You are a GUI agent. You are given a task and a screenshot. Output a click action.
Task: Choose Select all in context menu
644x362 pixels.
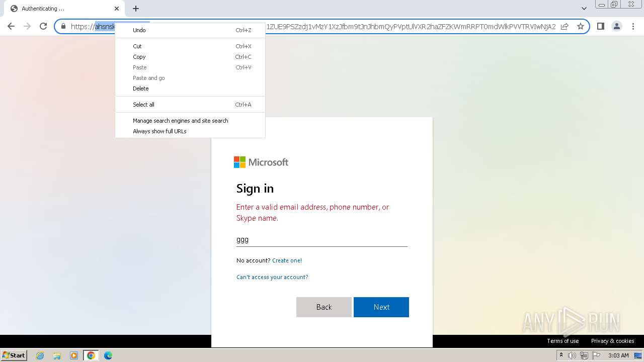coord(190,105)
